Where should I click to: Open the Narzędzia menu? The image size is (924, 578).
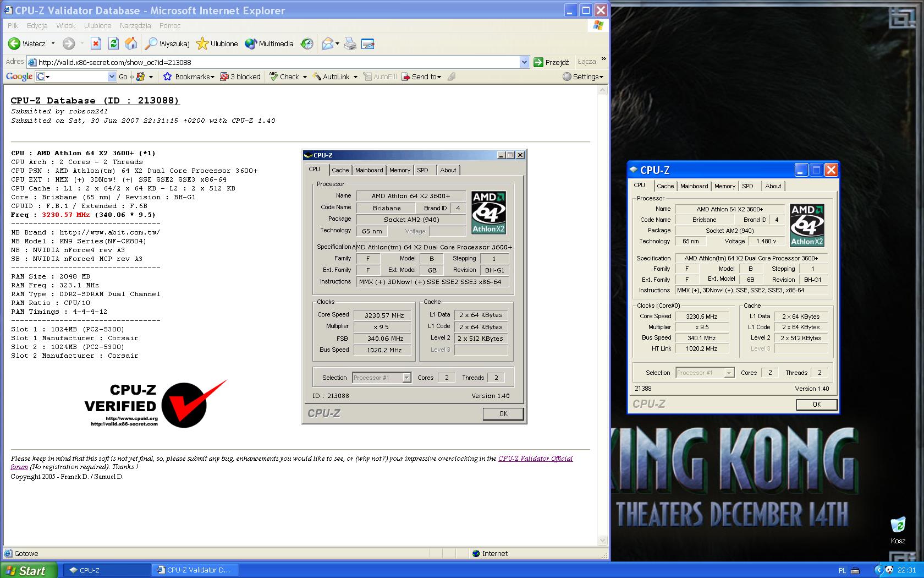[135, 25]
